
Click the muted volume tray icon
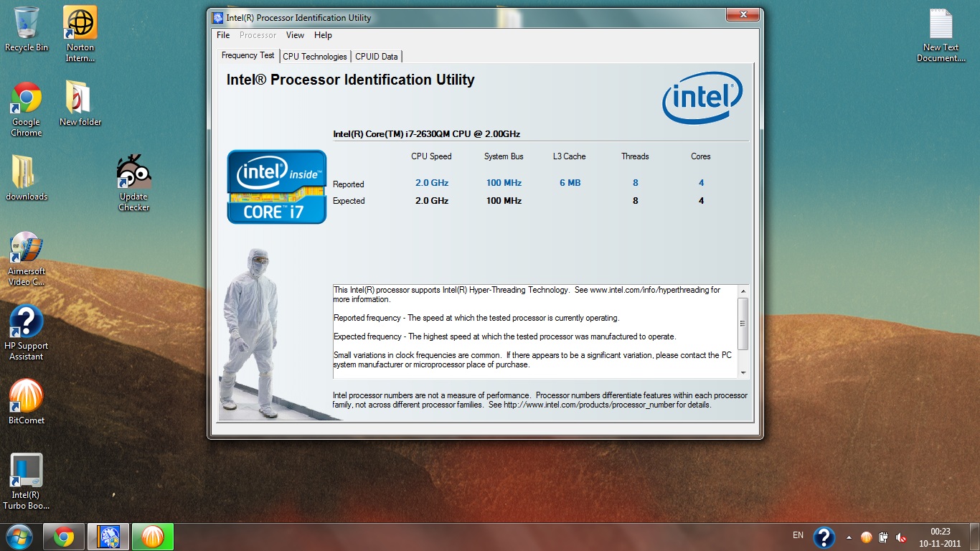901,537
